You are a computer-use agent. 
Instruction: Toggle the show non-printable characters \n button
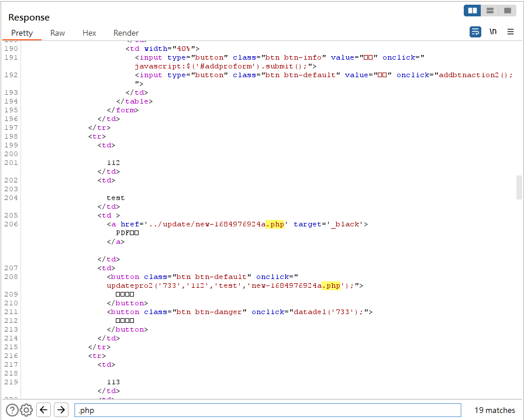click(493, 32)
